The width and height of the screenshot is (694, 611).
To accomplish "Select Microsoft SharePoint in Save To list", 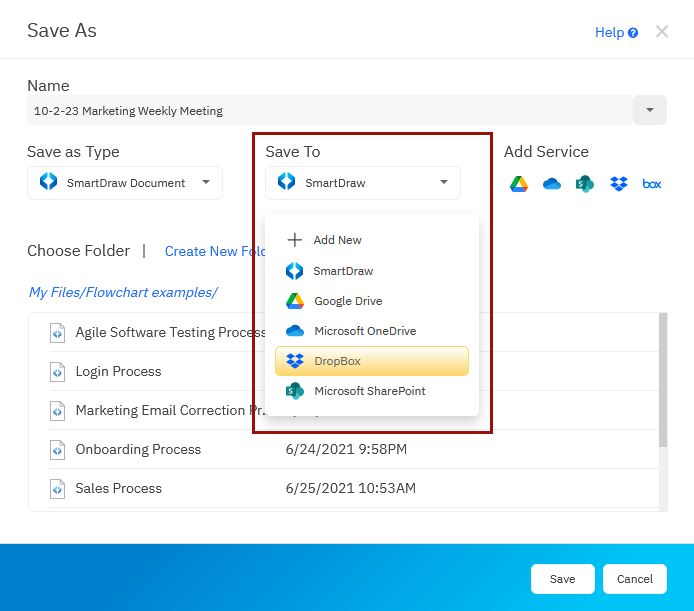I will click(x=372, y=391).
